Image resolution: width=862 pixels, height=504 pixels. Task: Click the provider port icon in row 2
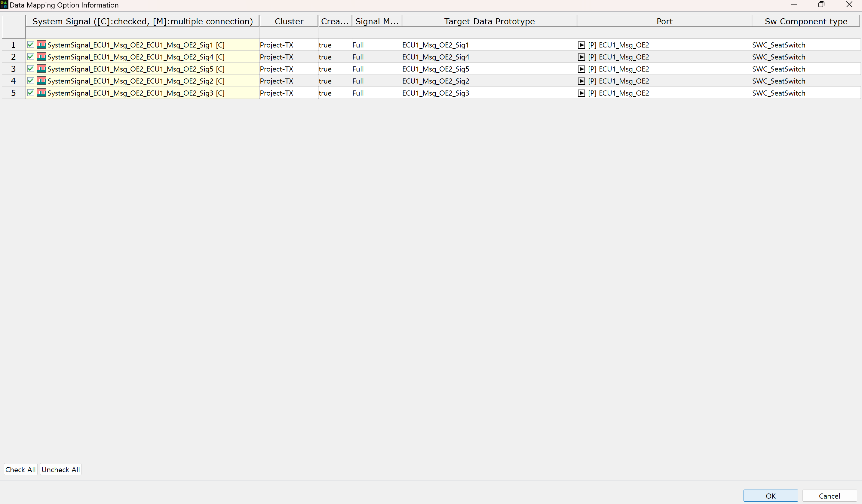(581, 57)
